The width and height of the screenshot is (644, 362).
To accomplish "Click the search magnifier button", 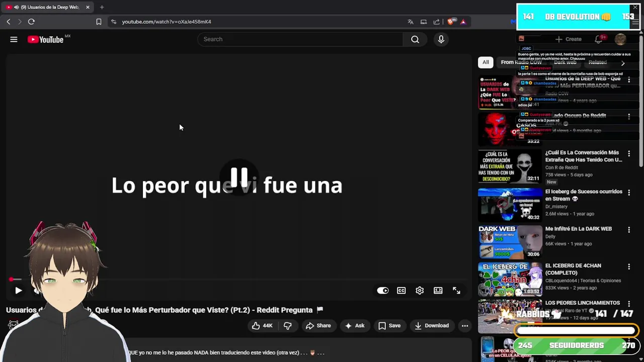I will coord(415,39).
